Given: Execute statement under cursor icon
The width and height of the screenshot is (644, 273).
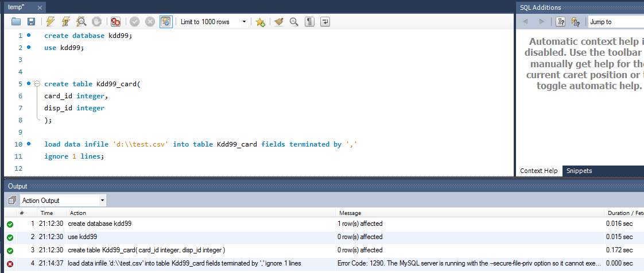Looking at the screenshot, I should [65, 22].
